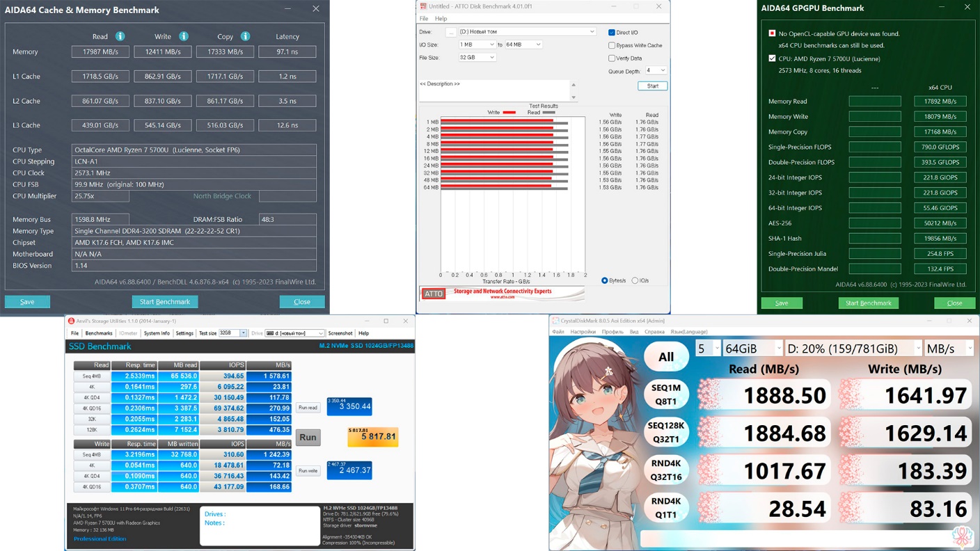Click the Read info icon in AIDA64 Cache benchmark
980x551 pixels.
[120, 36]
